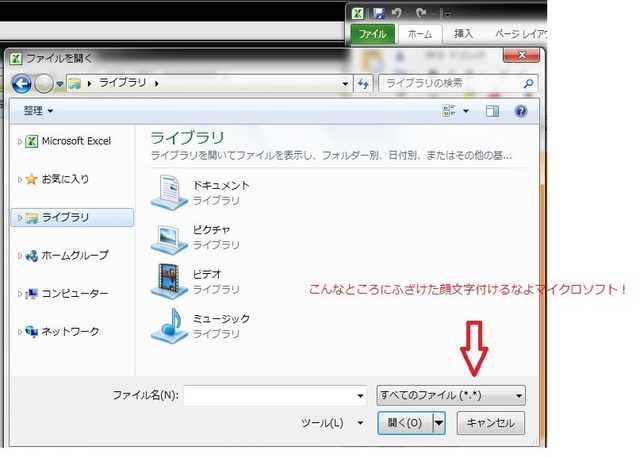
Task: Open the filename history dropdown arrow
Action: tap(360, 396)
